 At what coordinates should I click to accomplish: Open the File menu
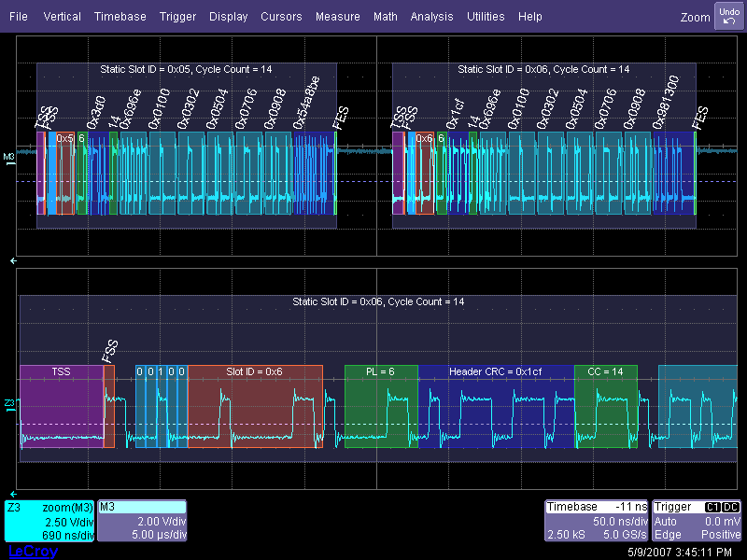19,17
